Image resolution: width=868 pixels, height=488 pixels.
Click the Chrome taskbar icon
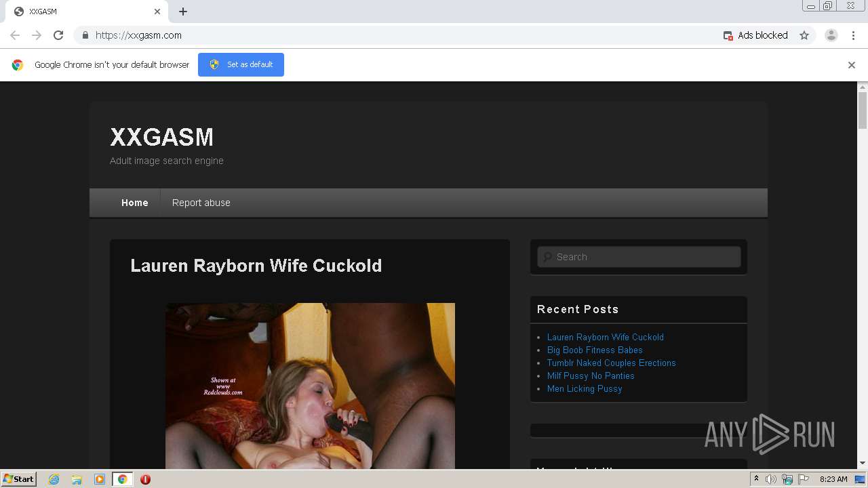coord(122,479)
